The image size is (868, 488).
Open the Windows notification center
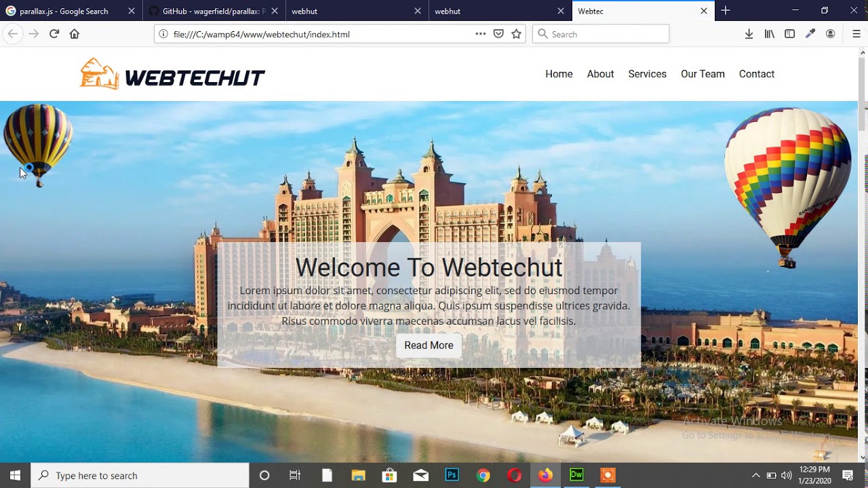click(848, 475)
